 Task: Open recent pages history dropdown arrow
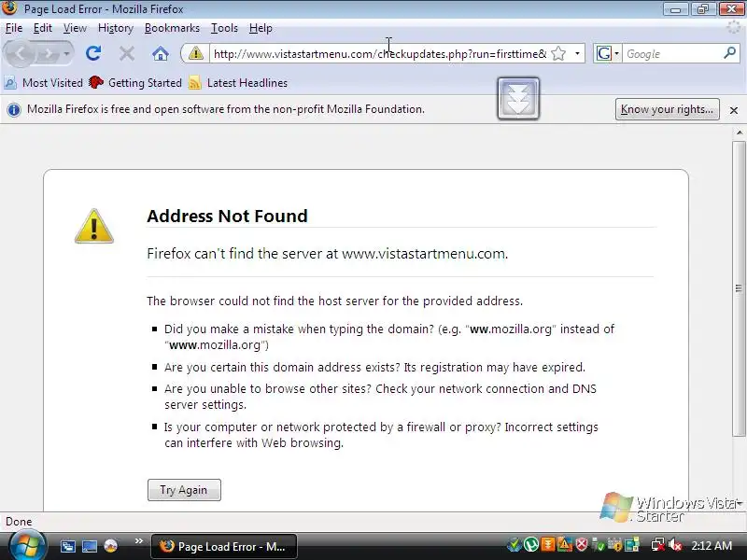pos(67,54)
